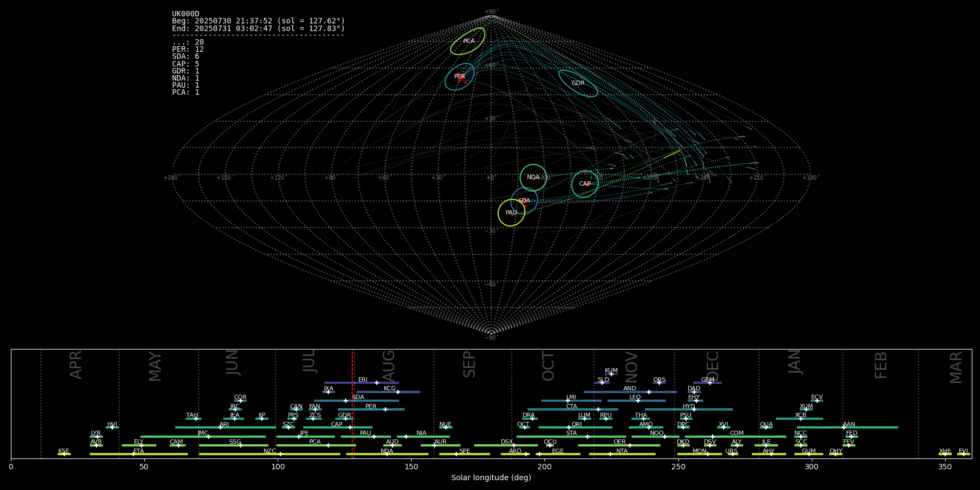Click the 'End: 20250731 03:02:47' line
Screen dimensions: 980x490
pyautogui.click(x=259, y=28)
